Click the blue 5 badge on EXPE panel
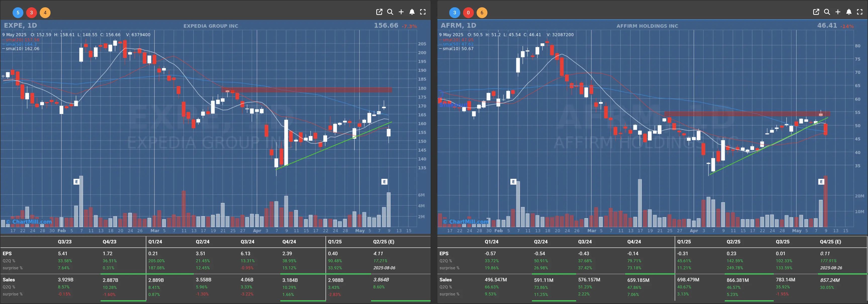 coord(18,13)
